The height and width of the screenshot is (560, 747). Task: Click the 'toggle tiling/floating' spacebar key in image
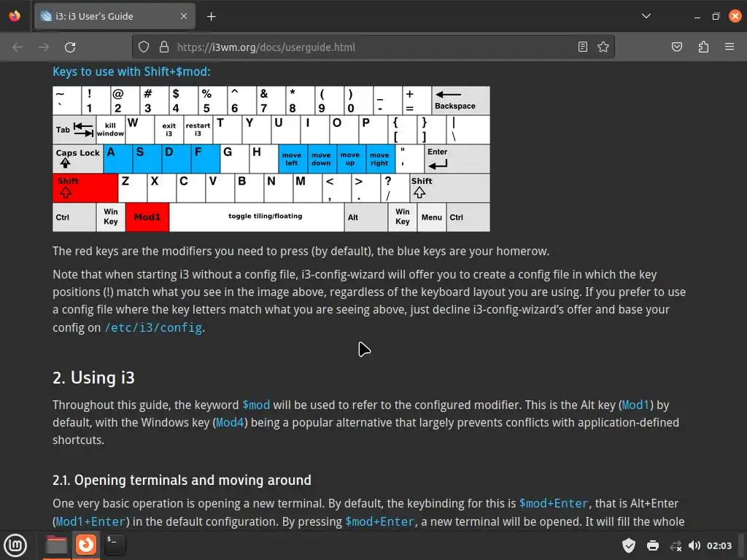pyautogui.click(x=256, y=217)
